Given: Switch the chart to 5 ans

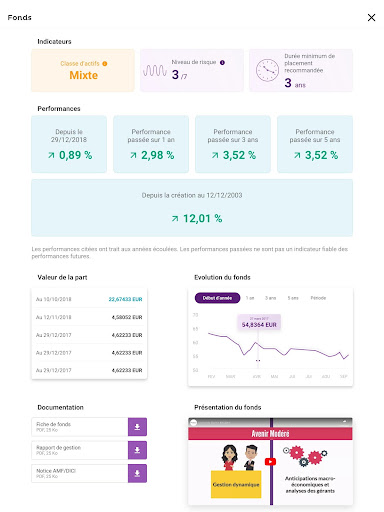Looking at the screenshot, I should 293,298.
